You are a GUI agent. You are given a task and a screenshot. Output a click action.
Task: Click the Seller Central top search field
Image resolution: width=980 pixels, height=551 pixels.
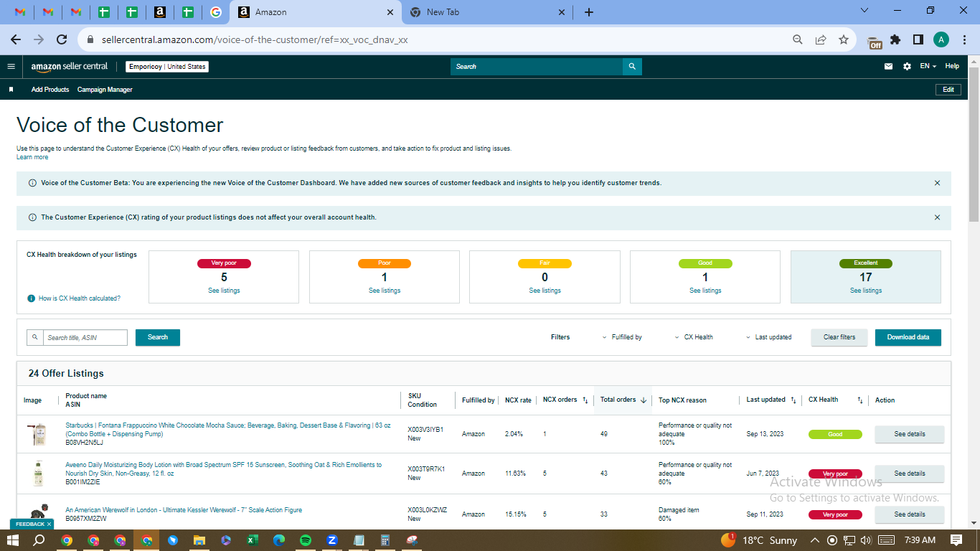pyautogui.click(x=537, y=67)
